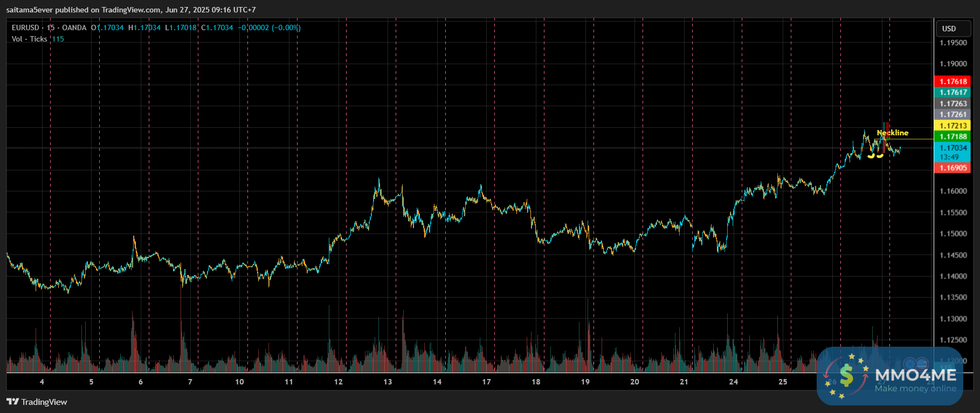The width and height of the screenshot is (980, 413).
Task: Click date 24 on the time axis
Action: click(x=734, y=382)
